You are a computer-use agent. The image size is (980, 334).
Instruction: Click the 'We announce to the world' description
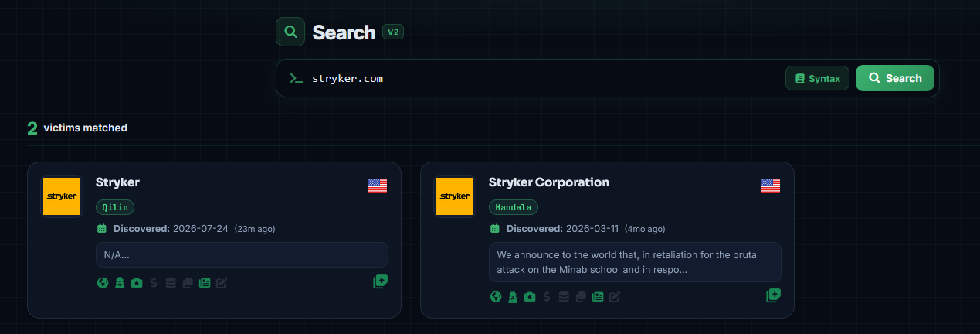pyautogui.click(x=635, y=262)
